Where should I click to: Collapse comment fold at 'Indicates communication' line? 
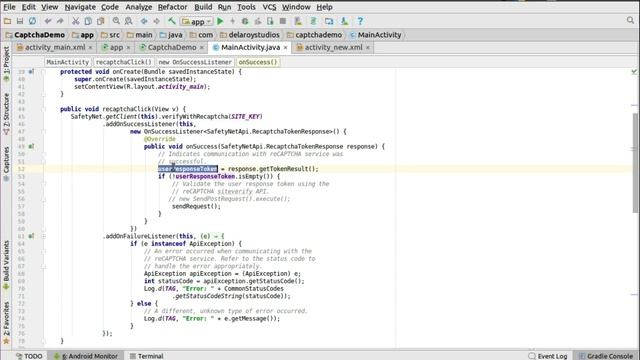point(44,154)
